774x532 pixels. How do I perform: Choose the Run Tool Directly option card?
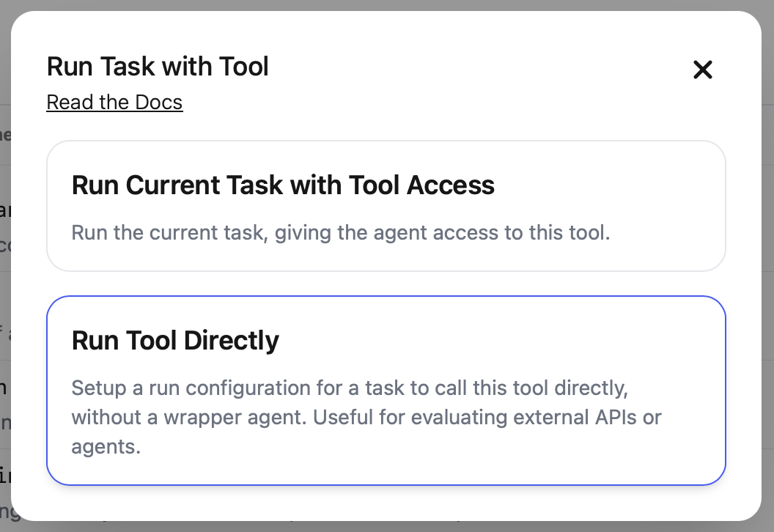tap(386, 391)
